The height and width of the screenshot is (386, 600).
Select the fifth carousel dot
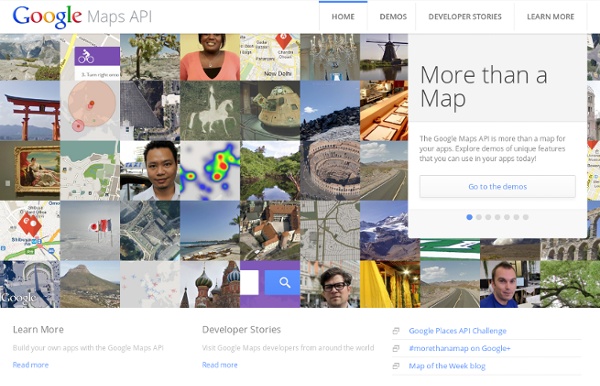tap(507, 217)
